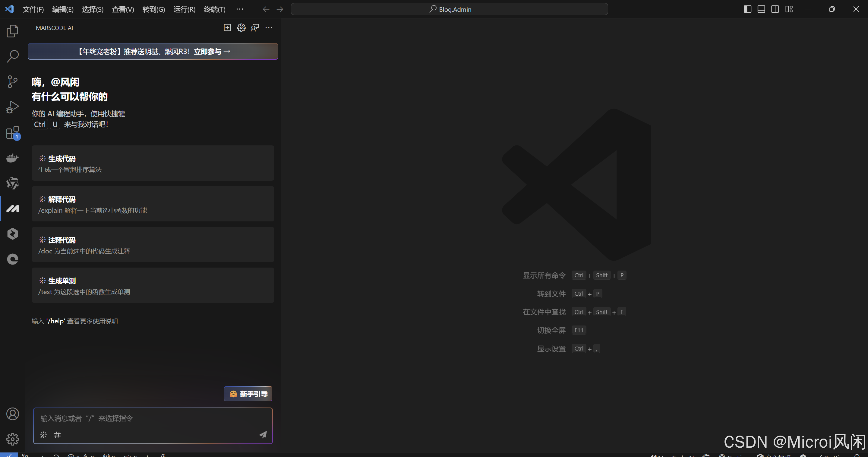Expand the hidden menu bar items ellipsis
This screenshot has height=457, width=868.
point(240,9)
